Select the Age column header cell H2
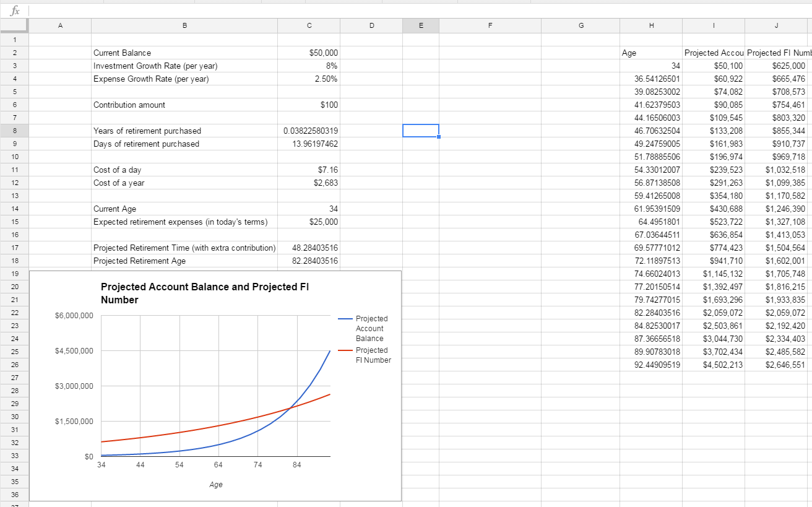 (650, 53)
